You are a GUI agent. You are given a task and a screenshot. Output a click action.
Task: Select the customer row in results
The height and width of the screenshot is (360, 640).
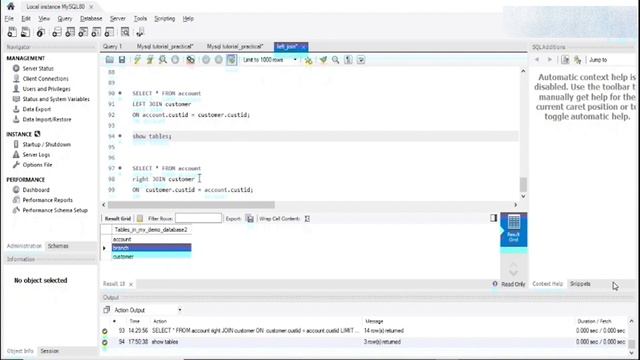pos(151,256)
